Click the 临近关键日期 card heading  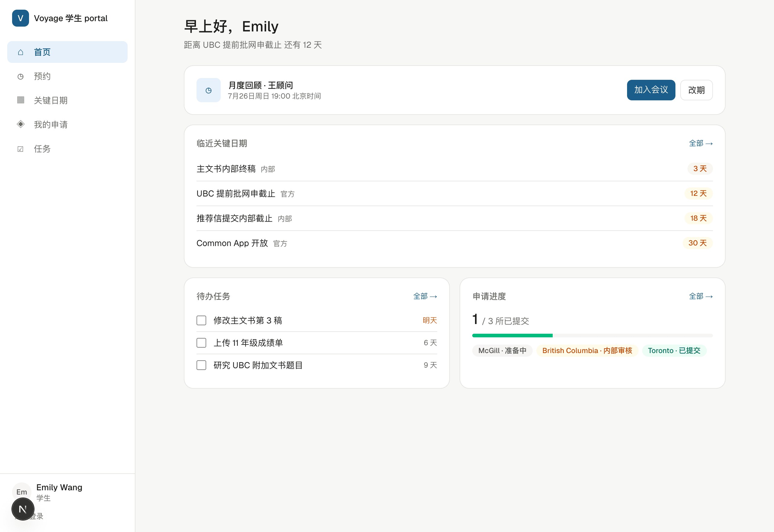point(222,143)
